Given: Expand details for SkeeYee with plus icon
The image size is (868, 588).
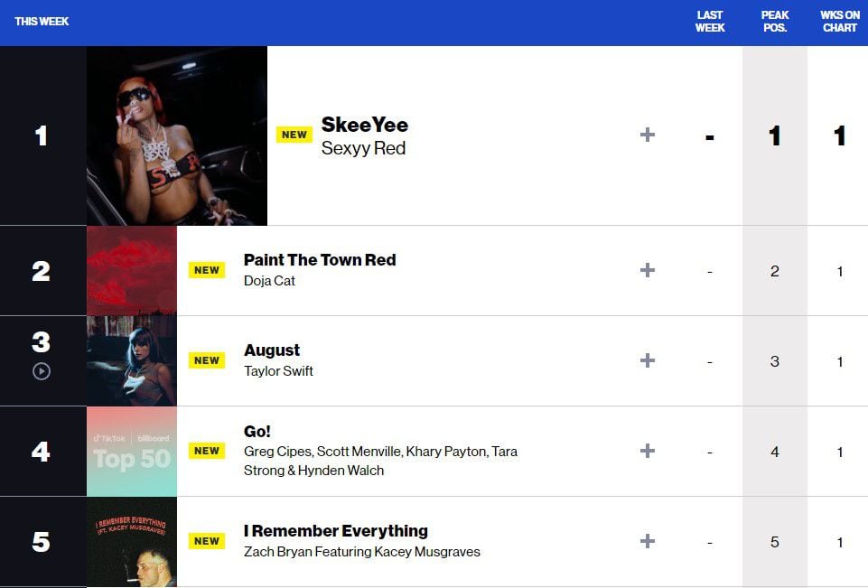Looking at the screenshot, I should (647, 135).
